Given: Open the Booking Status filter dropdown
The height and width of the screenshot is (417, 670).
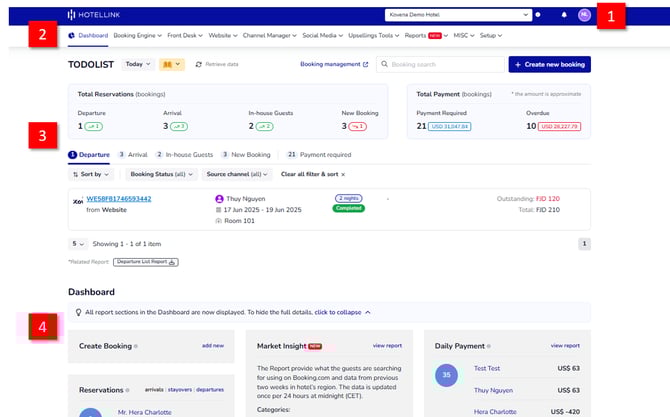Looking at the screenshot, I should 162,174.
